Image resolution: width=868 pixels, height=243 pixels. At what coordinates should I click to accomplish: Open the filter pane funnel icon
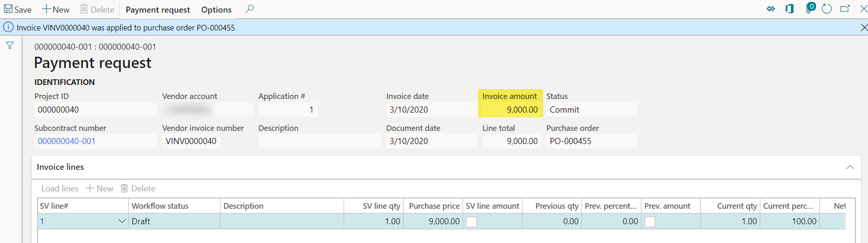[x=10, y=46]
